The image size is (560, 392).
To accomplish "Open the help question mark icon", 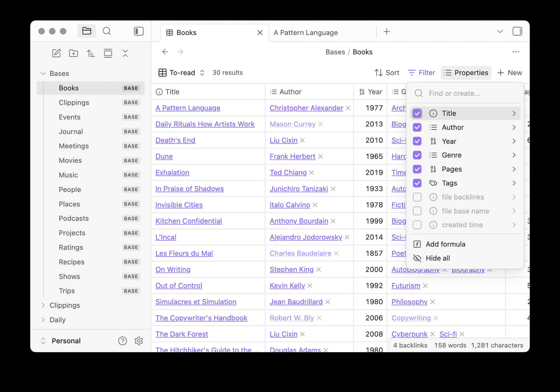I will (122, 341).
